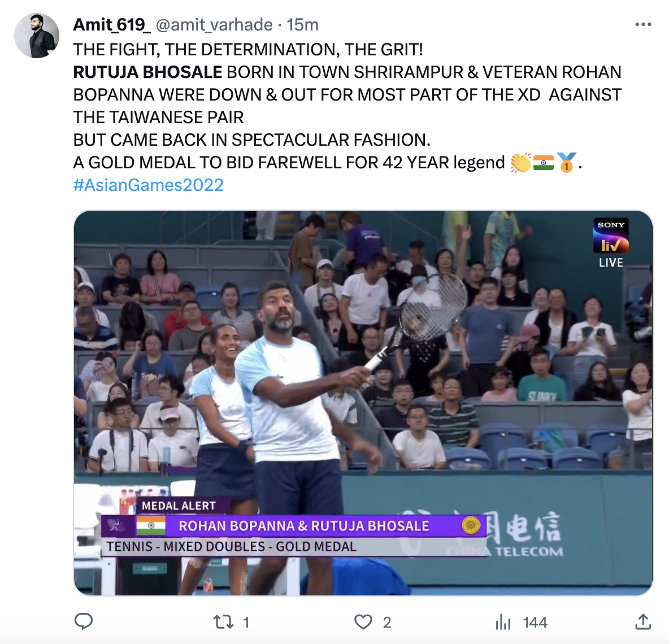Click the retweet count 1
This screenshot has height=644, width=669.
click(246, 622)
